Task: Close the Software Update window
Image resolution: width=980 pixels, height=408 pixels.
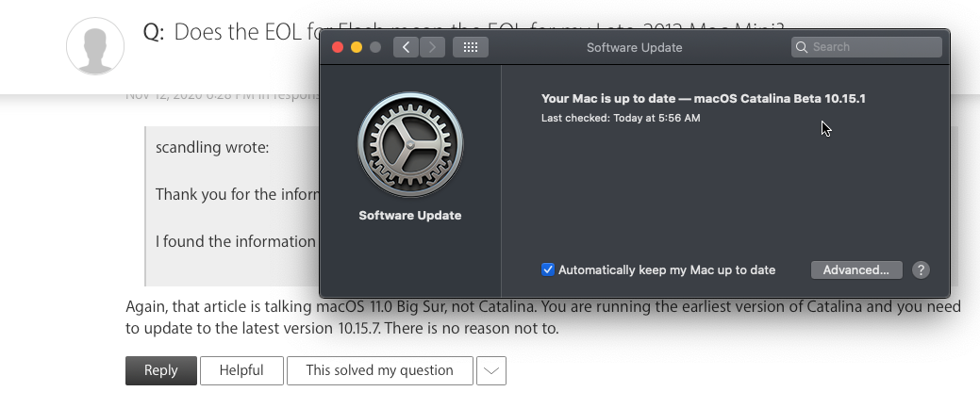Action: 338,47
